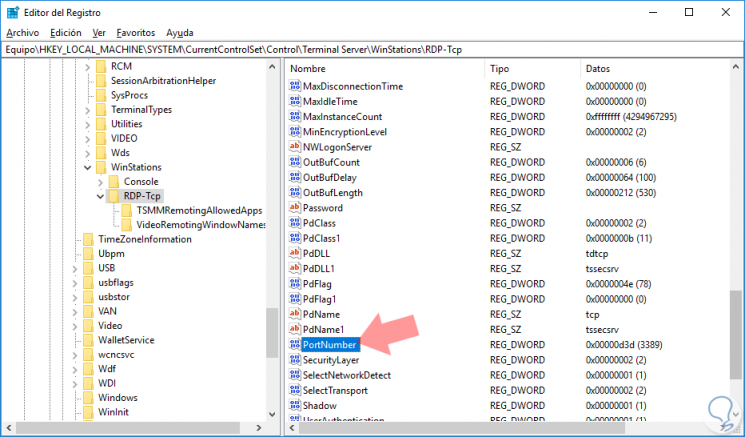The width and height of the screenshot is (745, 437).
Task: Expand the usbflags key
Action: click(75, 283)
